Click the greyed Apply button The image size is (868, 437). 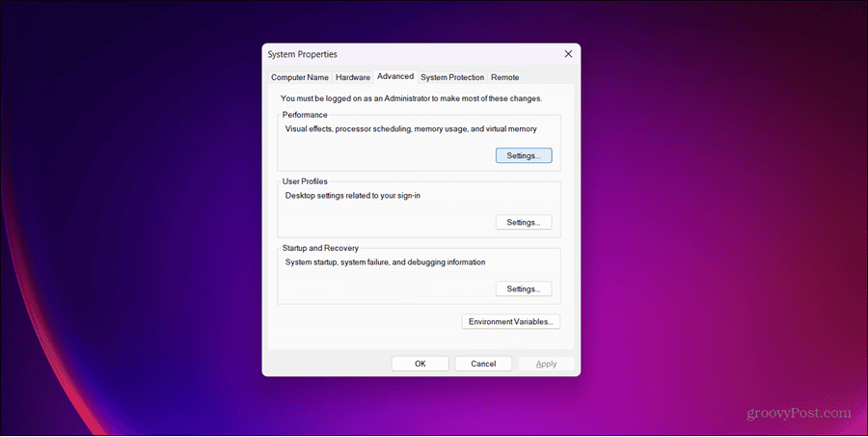click(547, 364)
